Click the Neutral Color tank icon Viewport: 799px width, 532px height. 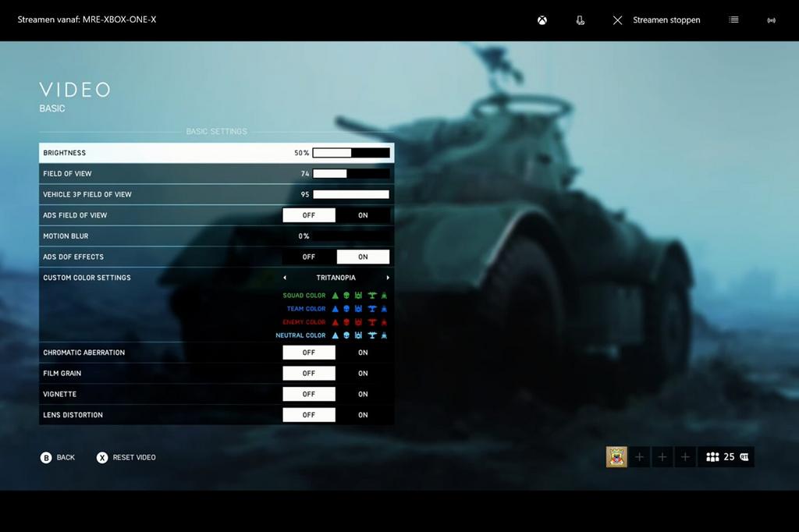(x=358, y=335)
